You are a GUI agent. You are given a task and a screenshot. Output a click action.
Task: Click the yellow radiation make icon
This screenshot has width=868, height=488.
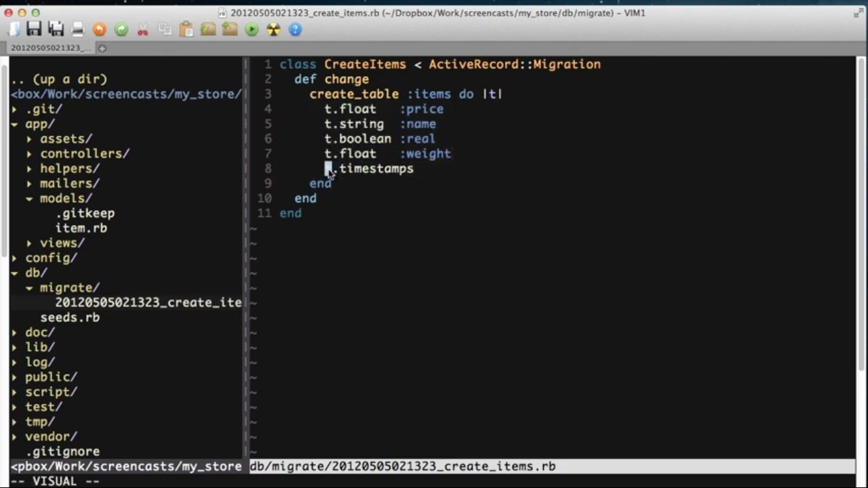pyautogui.click(x=273, y=29)
